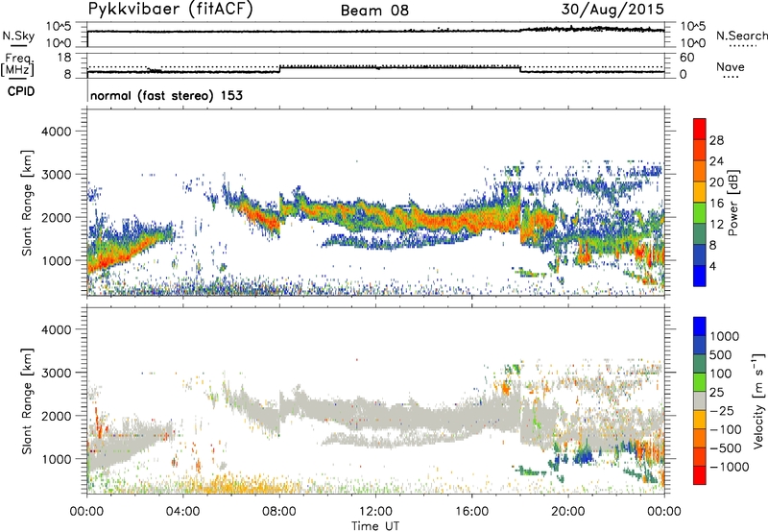Click the '12:00' time tick label
Viewport: 768px width, 532px height.
pos(375,512)
